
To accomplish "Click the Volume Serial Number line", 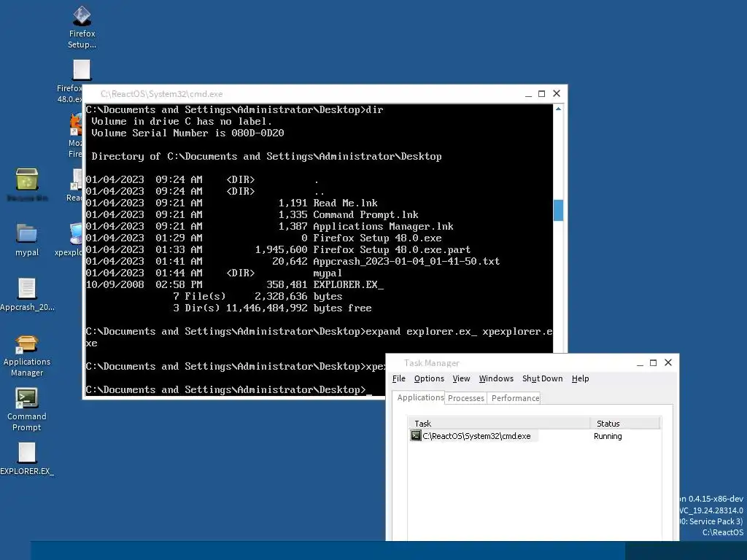I will click(x=187, y=133).
